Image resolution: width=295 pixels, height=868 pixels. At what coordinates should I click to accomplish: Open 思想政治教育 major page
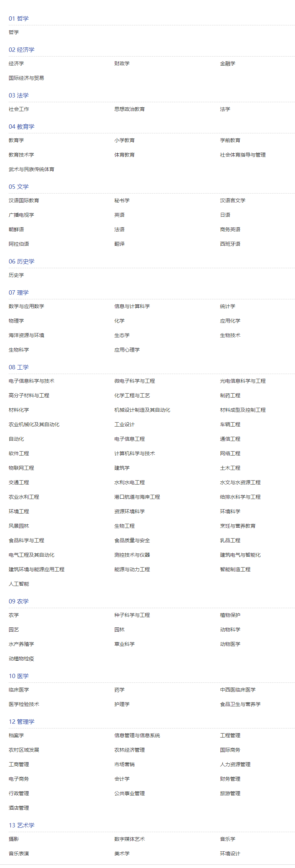coord(129,109)
